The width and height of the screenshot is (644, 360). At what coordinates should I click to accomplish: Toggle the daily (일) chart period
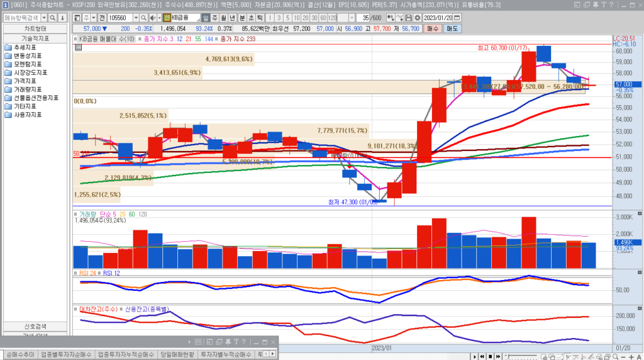coord(206,18)
